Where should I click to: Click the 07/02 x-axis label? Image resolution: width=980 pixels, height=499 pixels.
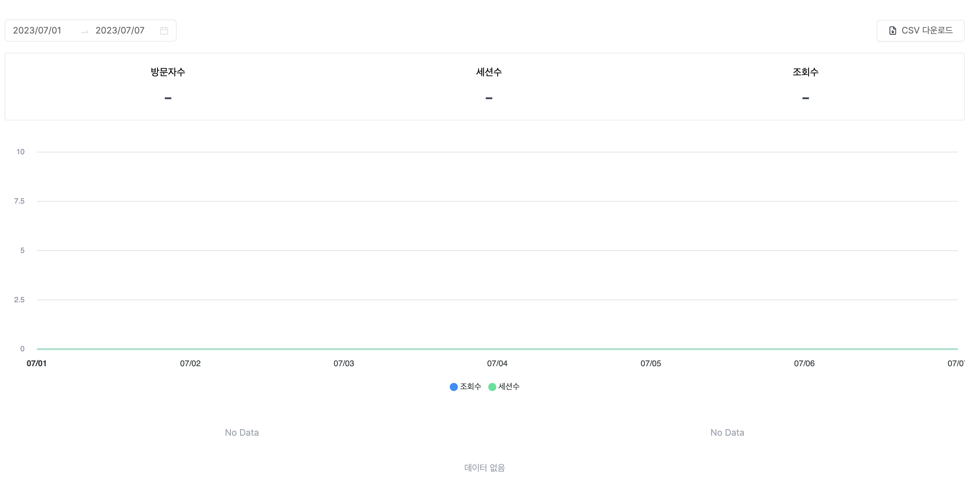coord(190,363)
